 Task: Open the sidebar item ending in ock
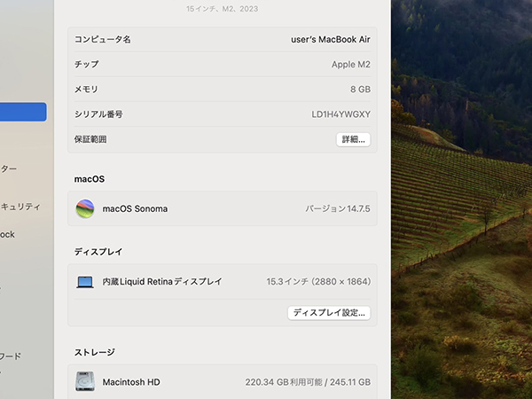(x=7, y=235)
